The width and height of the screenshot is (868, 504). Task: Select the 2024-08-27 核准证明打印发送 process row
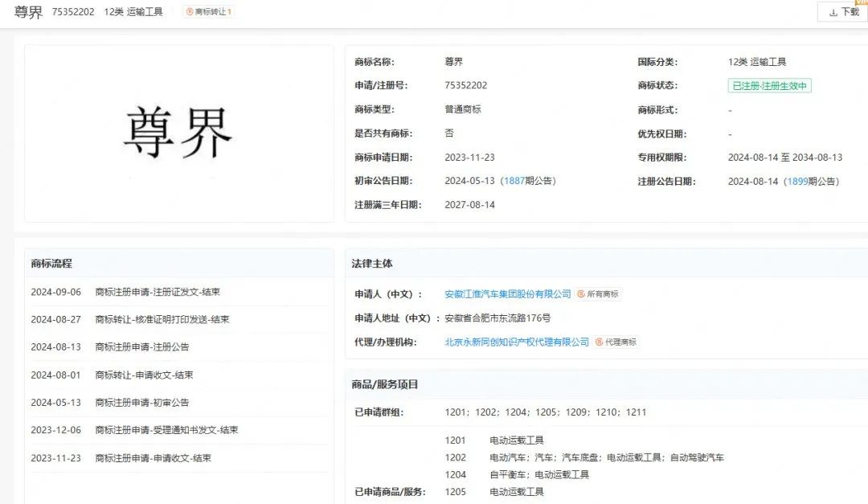(x=178, y=320)
